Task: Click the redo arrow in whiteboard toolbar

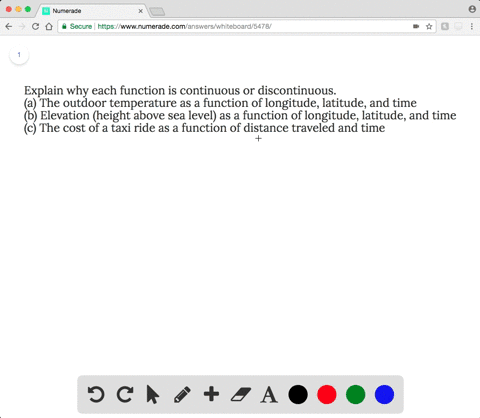Action: [125, 395]
